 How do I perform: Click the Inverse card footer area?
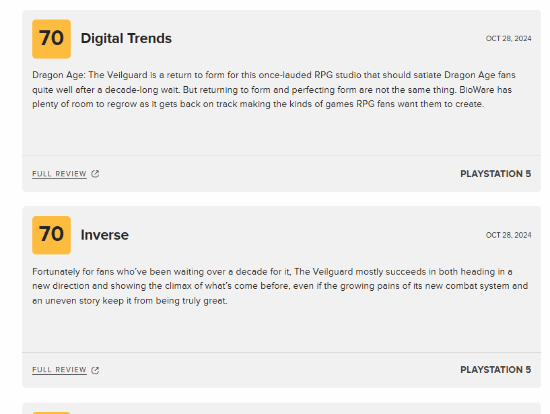[281, 370]
